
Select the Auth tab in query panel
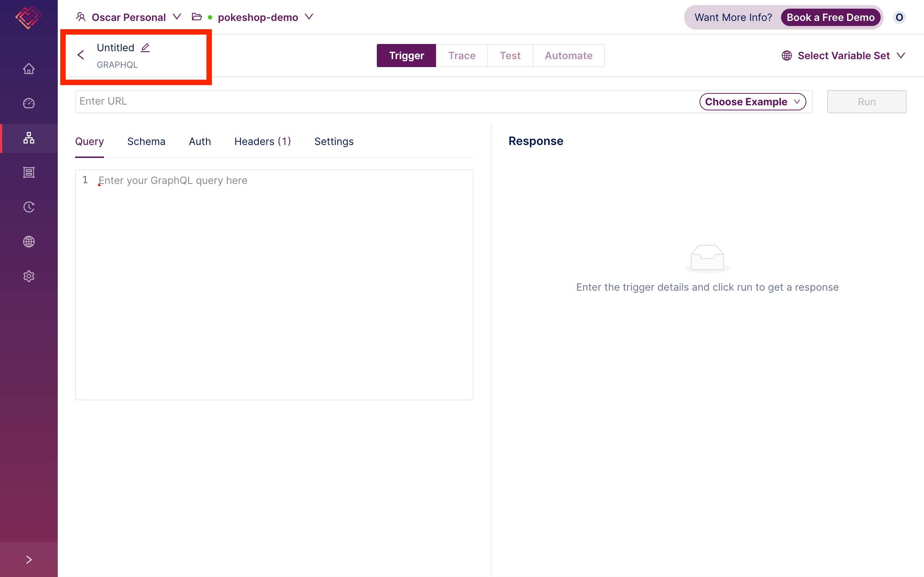click(x=200, y=142)
